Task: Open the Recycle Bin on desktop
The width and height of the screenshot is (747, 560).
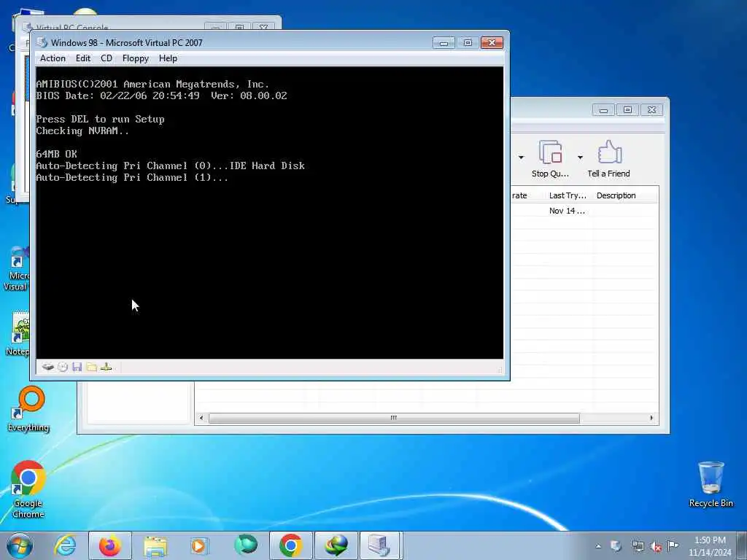Action: coord(711,485)
